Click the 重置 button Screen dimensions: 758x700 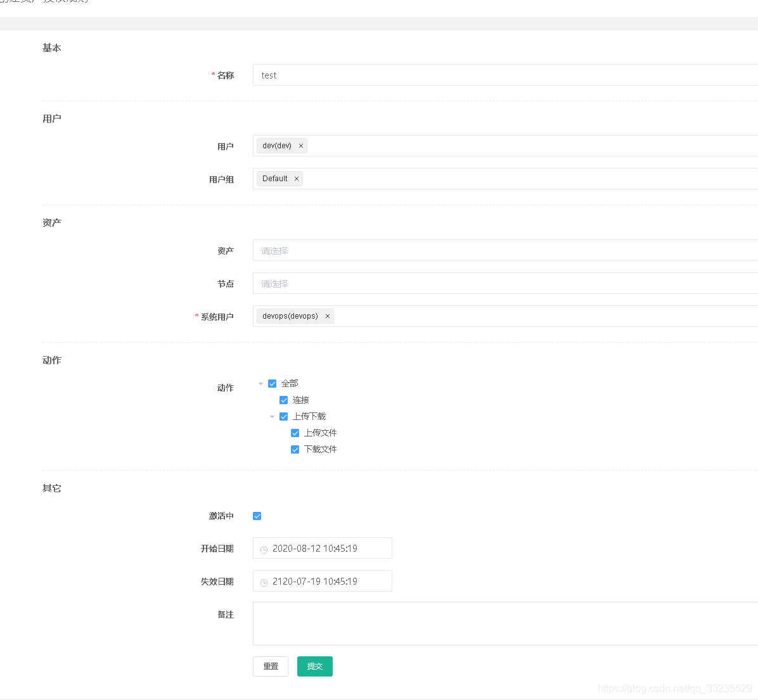coord(271,666)
